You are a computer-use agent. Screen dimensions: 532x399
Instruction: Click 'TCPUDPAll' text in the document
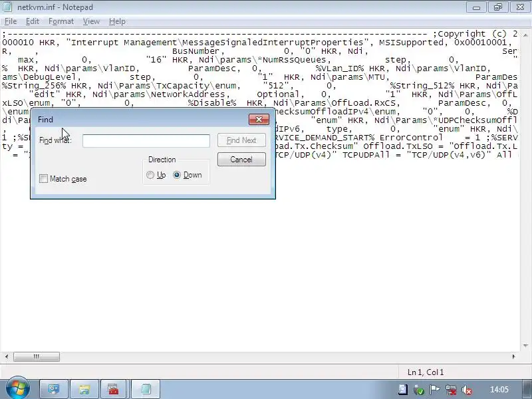tap(366, 155)
